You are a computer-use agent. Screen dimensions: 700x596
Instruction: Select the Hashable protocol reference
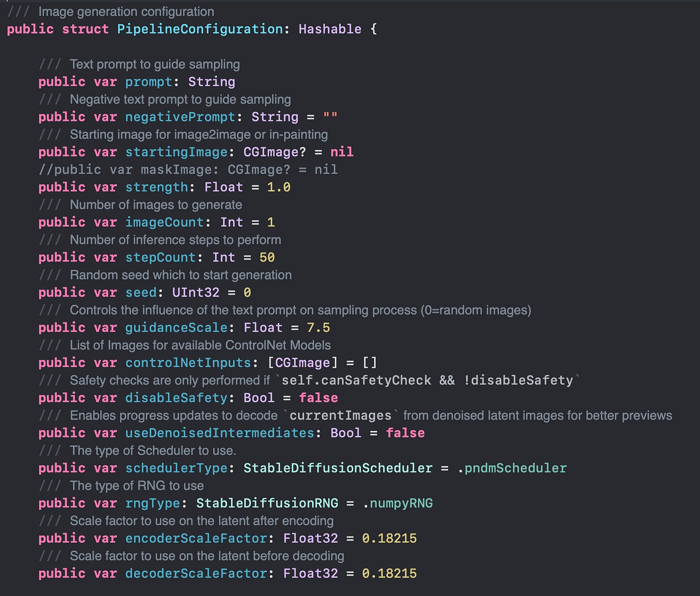click(330, 29)
